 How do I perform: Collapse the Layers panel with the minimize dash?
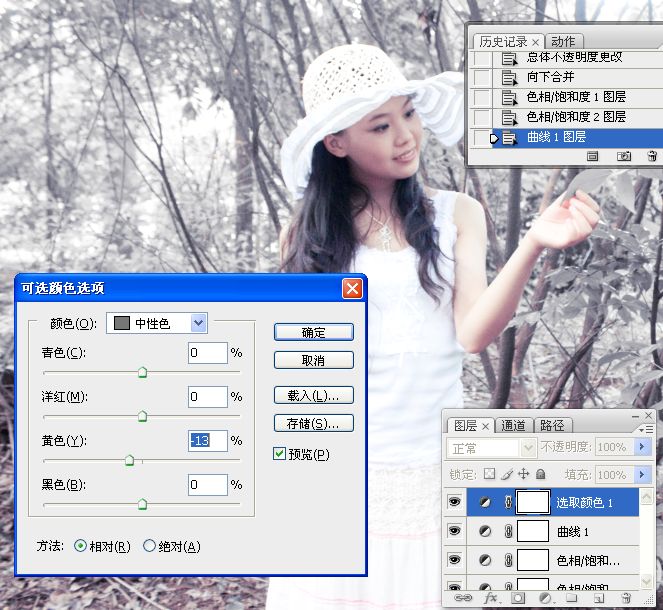(x=635, y=416)
